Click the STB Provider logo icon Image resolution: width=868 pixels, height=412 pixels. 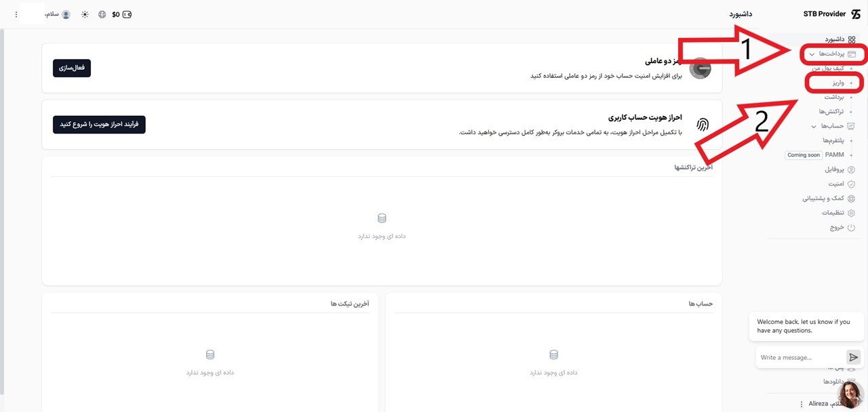[x=855, y=14]
